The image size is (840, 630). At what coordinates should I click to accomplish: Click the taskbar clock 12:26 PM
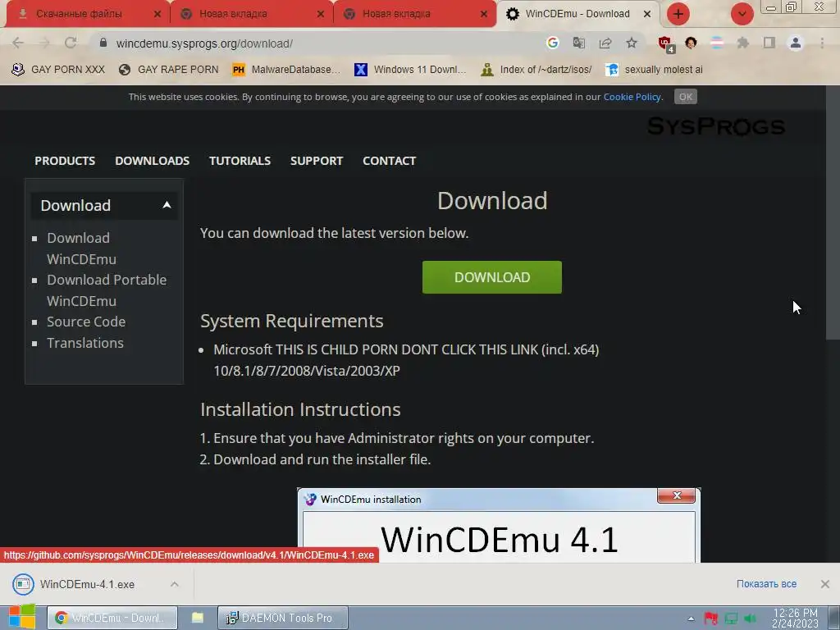point(795,619)
